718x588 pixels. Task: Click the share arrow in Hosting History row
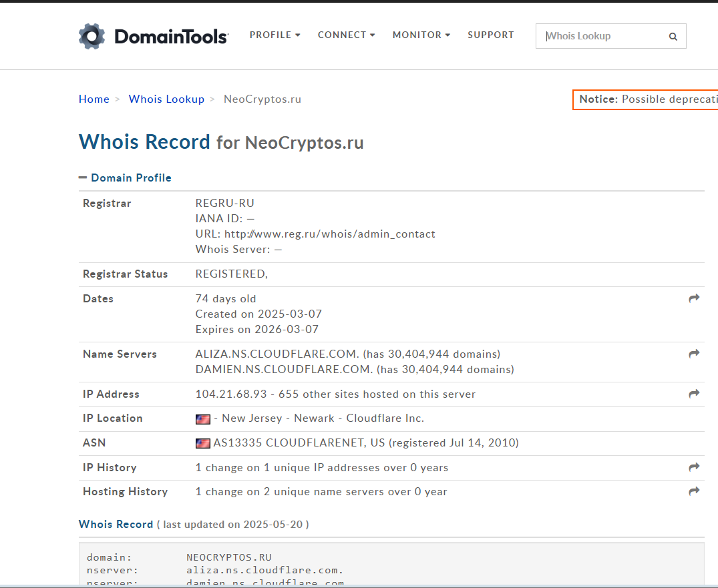[x=694, y=491]
